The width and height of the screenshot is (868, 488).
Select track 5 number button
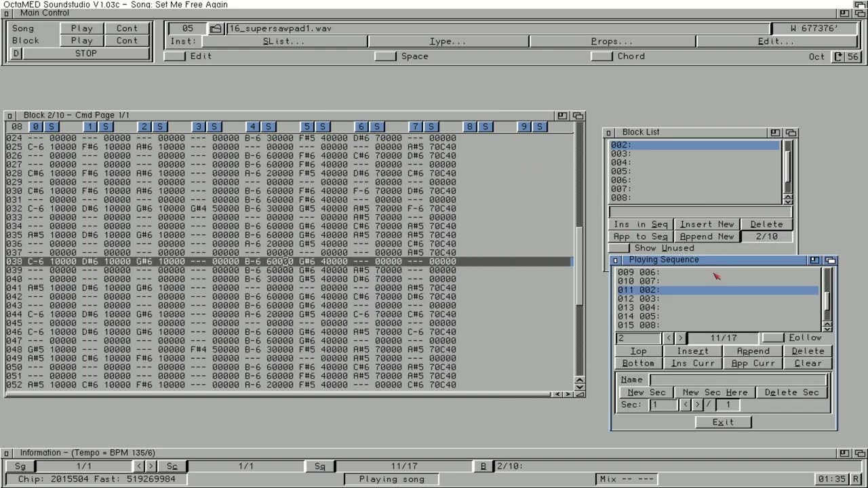307,127
